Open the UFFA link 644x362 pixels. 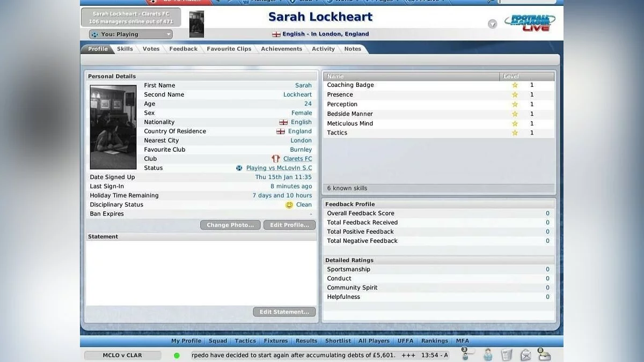(x=405, y=341)
